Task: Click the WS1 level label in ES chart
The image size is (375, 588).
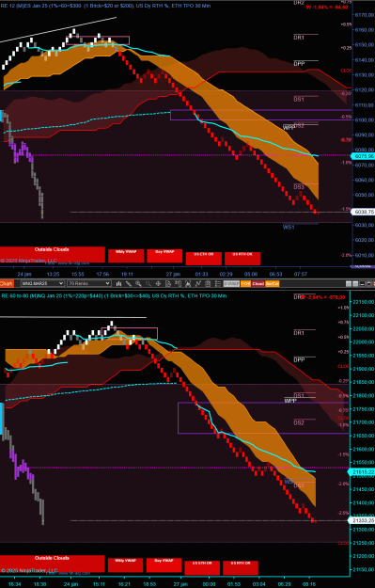Action: coord(289,227)
